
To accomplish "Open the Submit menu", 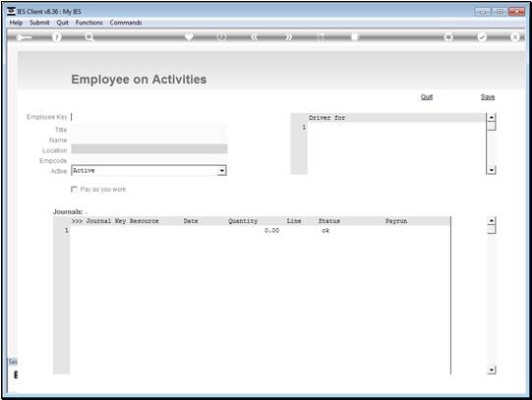I will 39,23.
